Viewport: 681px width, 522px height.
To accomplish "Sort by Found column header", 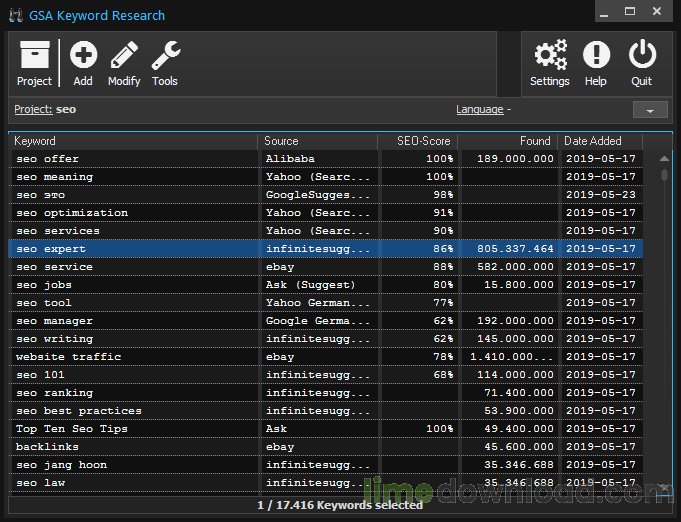I will [x=507, y=141].
